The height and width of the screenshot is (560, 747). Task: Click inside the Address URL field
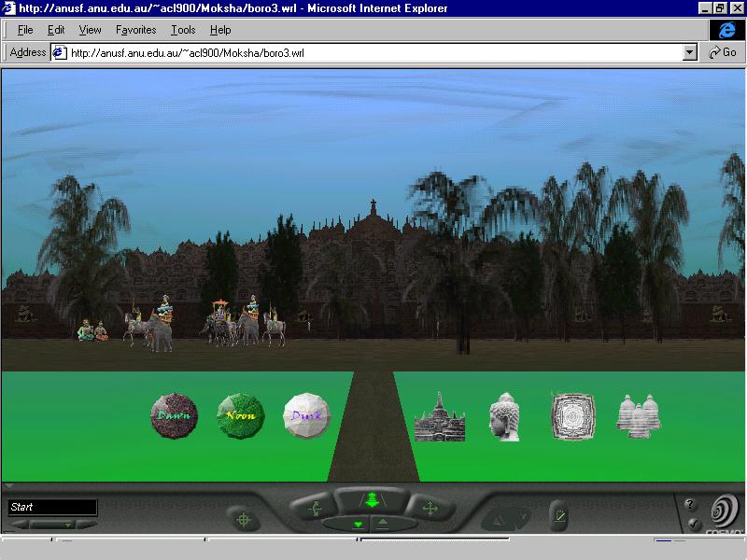click(373, 53)
